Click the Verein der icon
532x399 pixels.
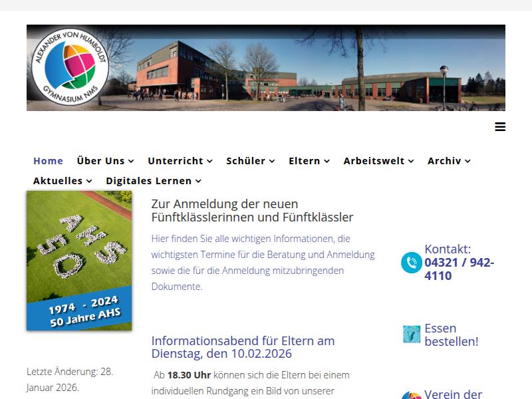click(412, 396)
